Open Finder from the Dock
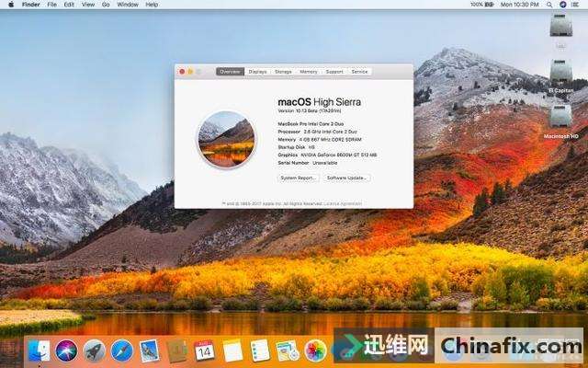This screenshot has height=368, width=588. 39,351
